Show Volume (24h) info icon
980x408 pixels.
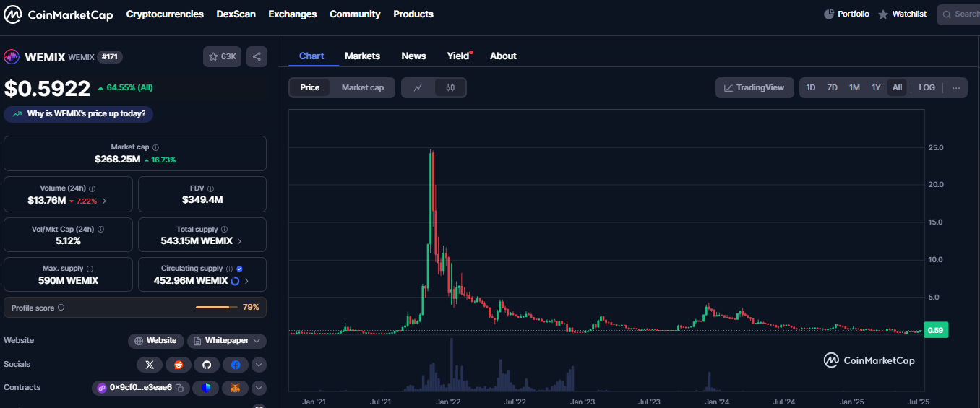click(x=91, y=188)
